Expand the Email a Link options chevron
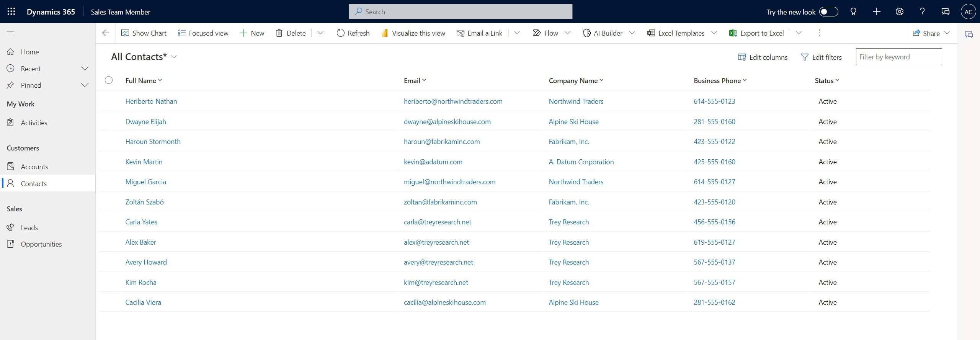Image resolution: width=980 pixels, height=340 pixels. [x=517, y=33]
